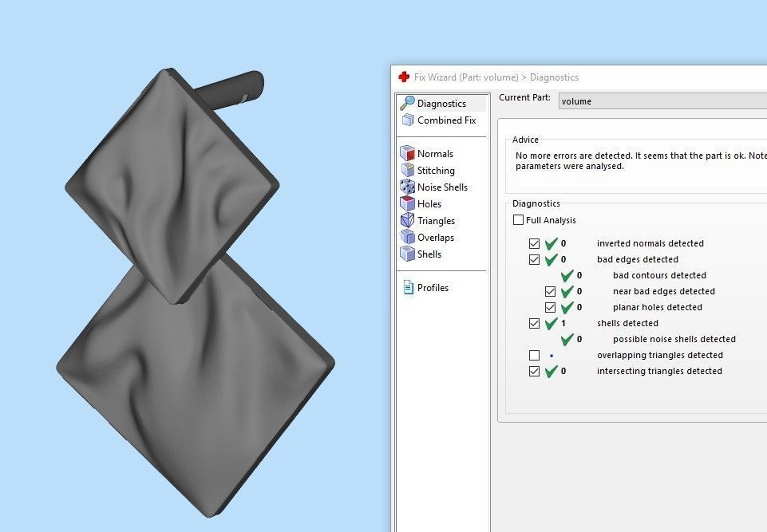Open the Current Part dropdown showing volume
767x532 pixels.
662,101
